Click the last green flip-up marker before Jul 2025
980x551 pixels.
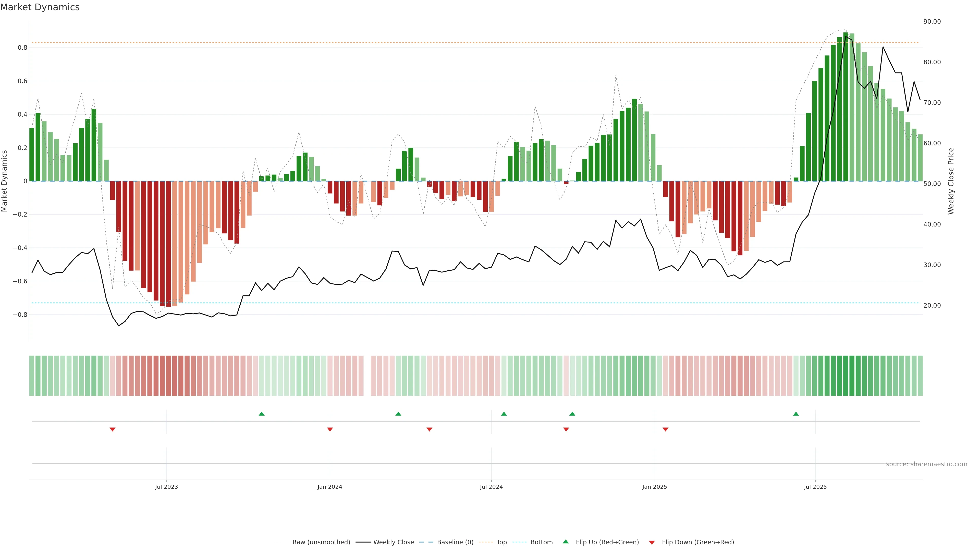tap(796, 414)
